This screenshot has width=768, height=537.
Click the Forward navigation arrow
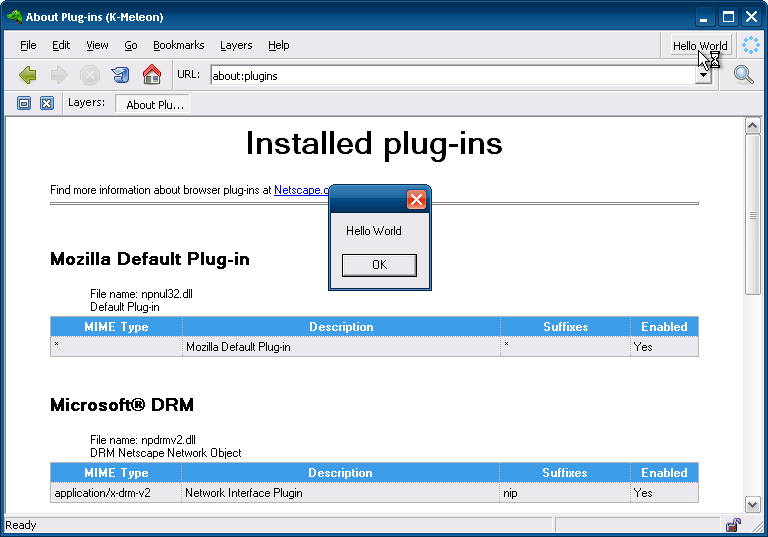tap(59, 75)
